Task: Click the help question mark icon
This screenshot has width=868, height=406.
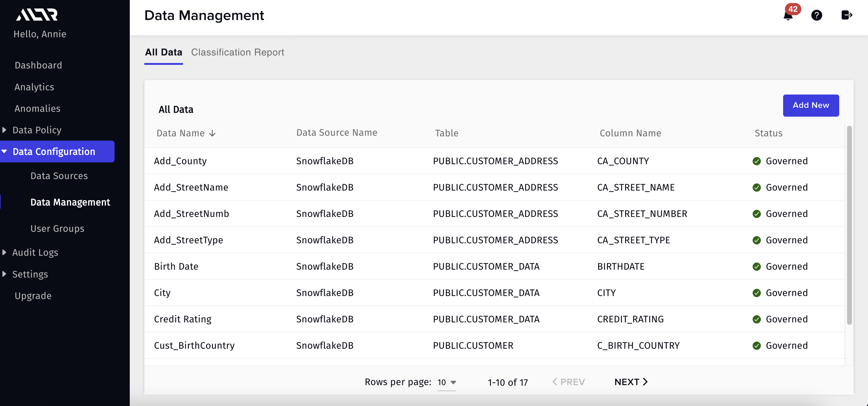Action: (816, 15)
